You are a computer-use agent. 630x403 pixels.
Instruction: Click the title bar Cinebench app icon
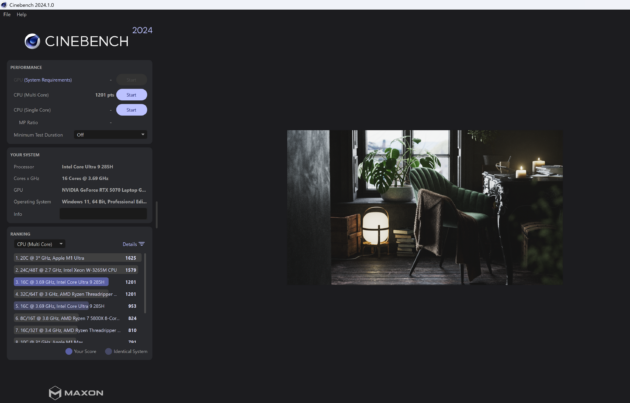4,5
